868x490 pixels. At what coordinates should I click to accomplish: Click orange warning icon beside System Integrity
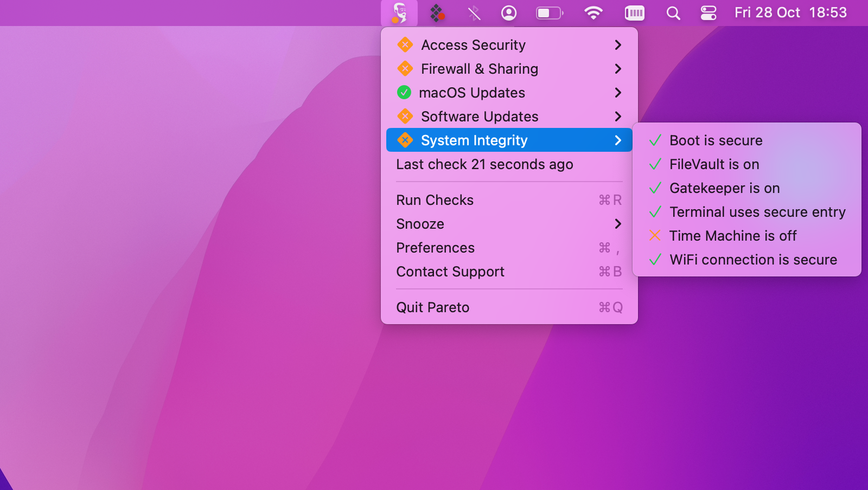(x=405, y=140)
